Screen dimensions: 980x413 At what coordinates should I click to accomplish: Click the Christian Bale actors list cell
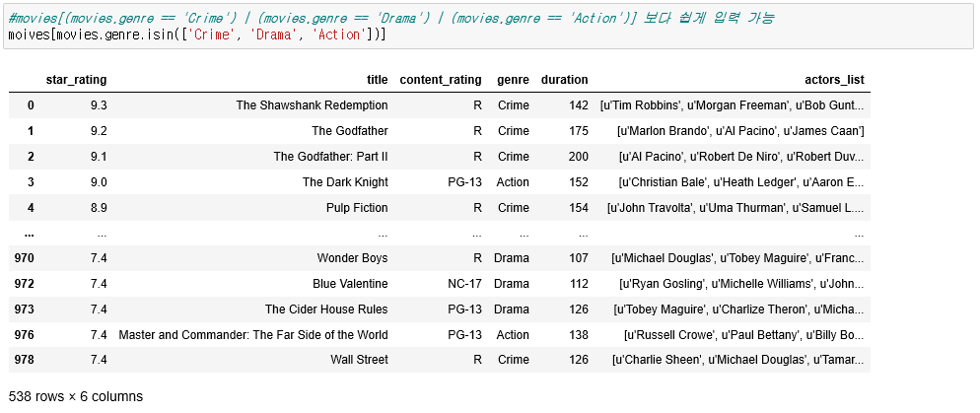coord(741,182)
